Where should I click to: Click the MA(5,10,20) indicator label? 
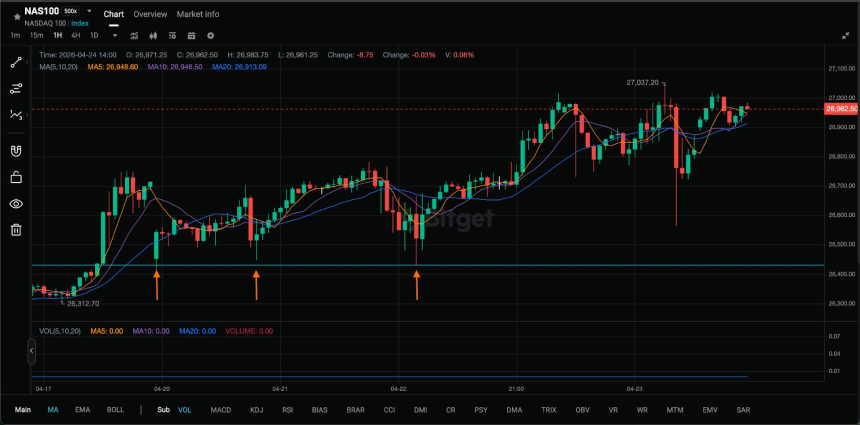(x=59, y=67)
